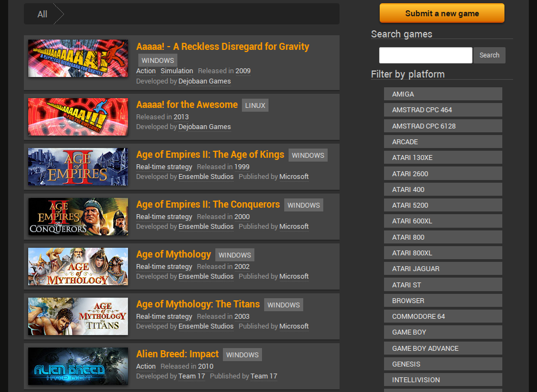537x392 pixels.
Task: Filter by ATARI 400 platform
Action: pyautogui.click(x=443, y=189)
